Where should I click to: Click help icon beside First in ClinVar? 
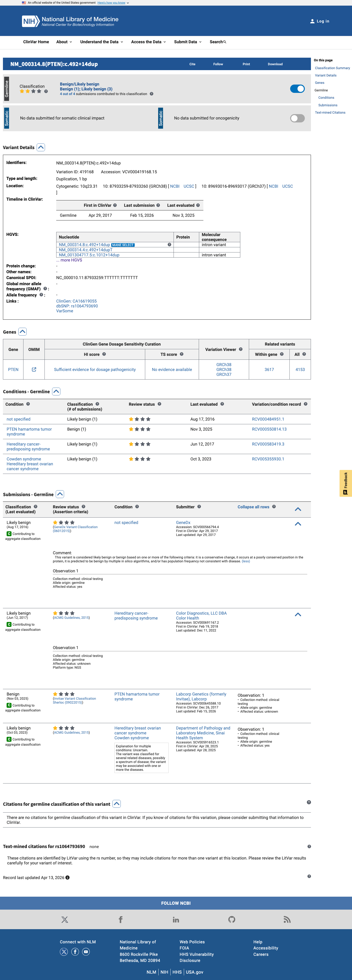click(115, 205)
